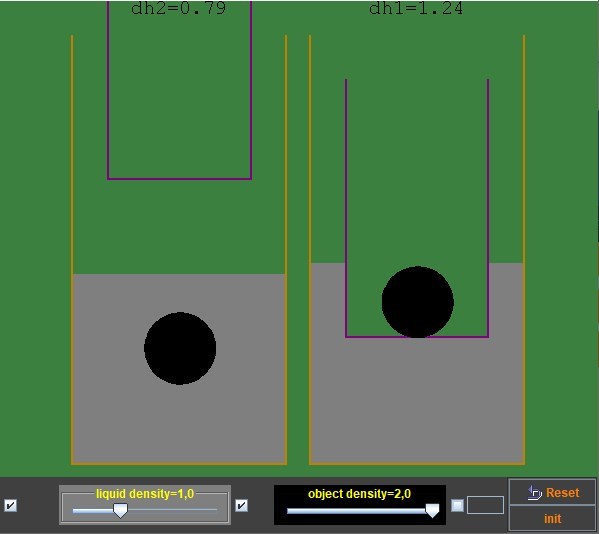Toggle small checkbox beside empty text field
Screen dimensions: 599x534
457,505
